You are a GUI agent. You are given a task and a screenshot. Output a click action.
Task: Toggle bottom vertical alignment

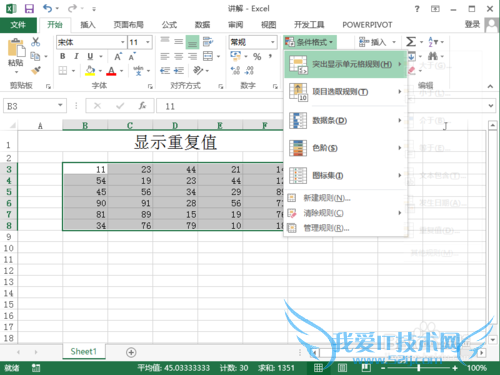192,42
